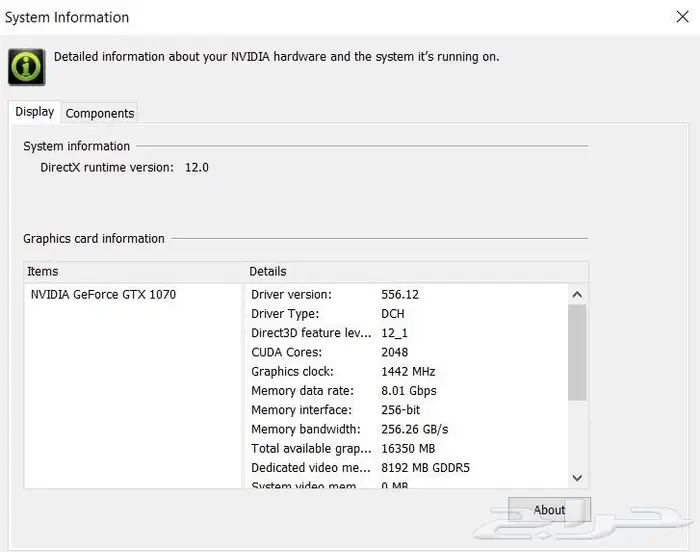Click the scrollbar up arrow in Details

577,294
